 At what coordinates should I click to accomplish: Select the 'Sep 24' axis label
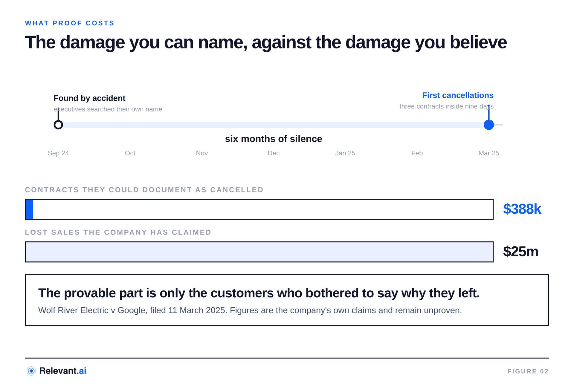coord(58,153)
